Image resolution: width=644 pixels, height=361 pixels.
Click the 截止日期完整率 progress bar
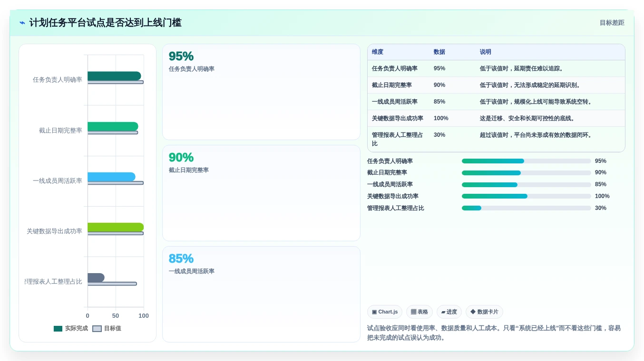[527, 173]
